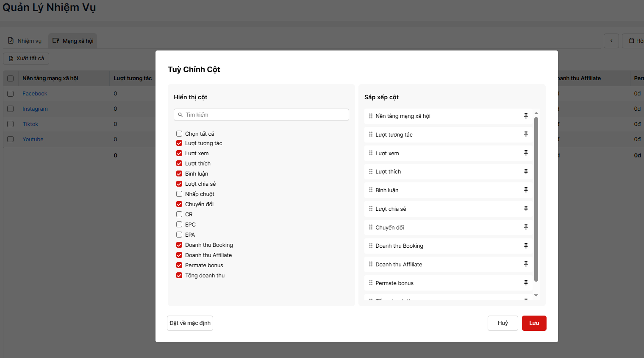Click scroll-down arrow in Sắp xếp cột list
This screenshot has height=358, width=644.
point(536,295)
